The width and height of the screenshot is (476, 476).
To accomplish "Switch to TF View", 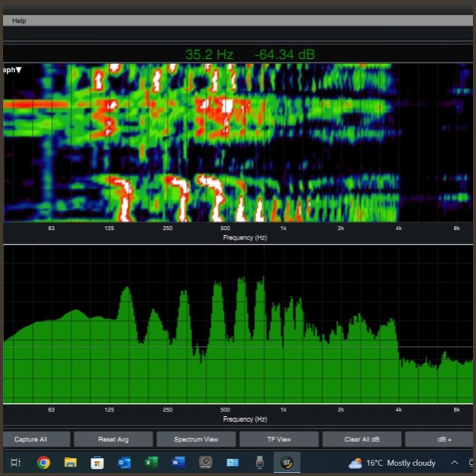I will [x=278, y=439].
